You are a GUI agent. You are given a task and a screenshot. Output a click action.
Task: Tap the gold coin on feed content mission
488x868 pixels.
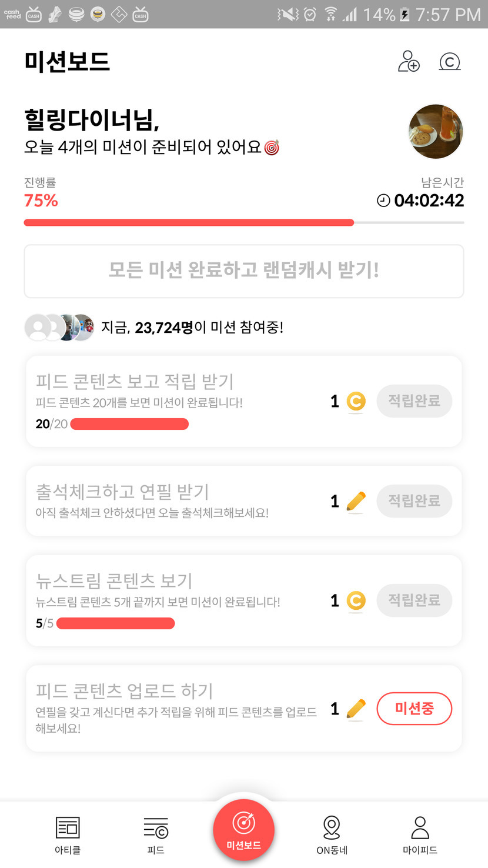[x=355, y=402]
